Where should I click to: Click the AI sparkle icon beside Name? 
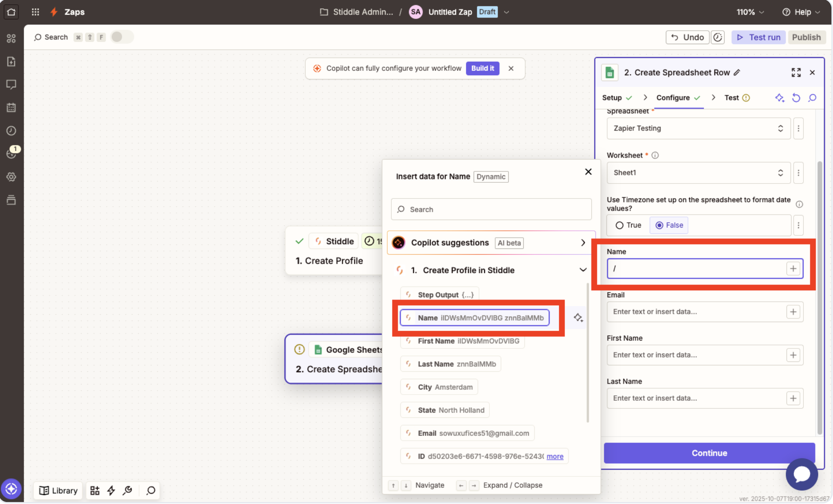pos(578,317)
